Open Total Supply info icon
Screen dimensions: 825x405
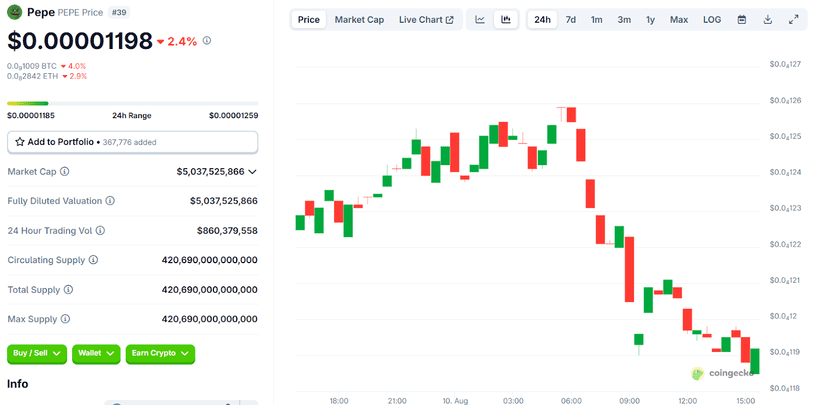coord(68,289)
